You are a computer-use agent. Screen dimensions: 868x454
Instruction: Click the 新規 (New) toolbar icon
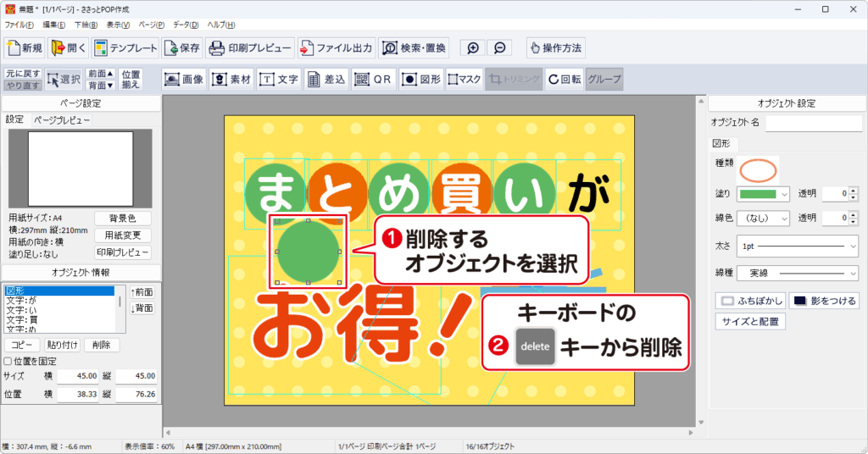(x=25, y=48)
